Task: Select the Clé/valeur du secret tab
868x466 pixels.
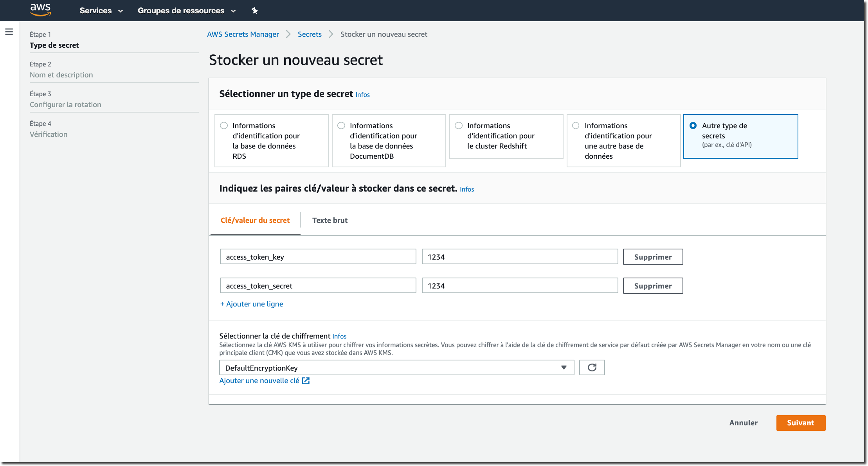Action: [255, 220]
